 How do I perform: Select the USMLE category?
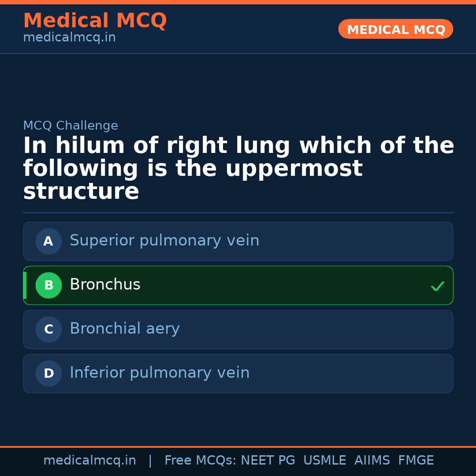[325, 460]
